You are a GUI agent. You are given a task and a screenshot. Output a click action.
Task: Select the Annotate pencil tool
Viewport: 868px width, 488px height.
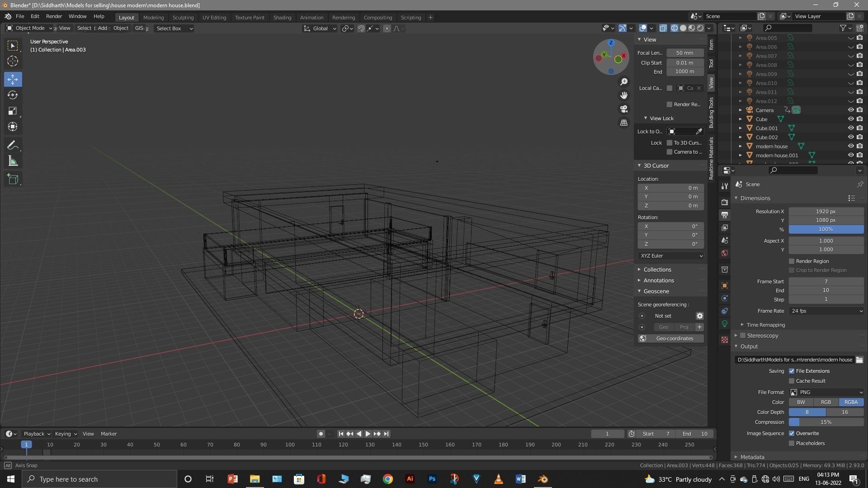[x=13, y=145]
